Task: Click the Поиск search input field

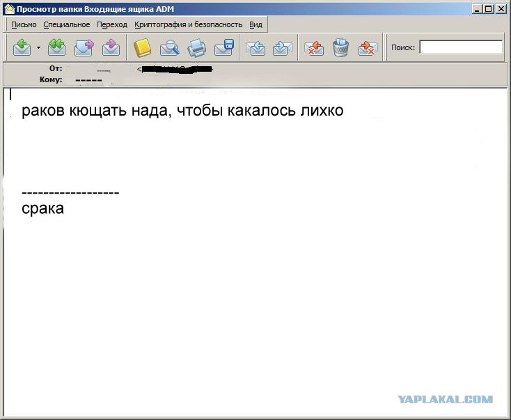Action: (461, 47)
